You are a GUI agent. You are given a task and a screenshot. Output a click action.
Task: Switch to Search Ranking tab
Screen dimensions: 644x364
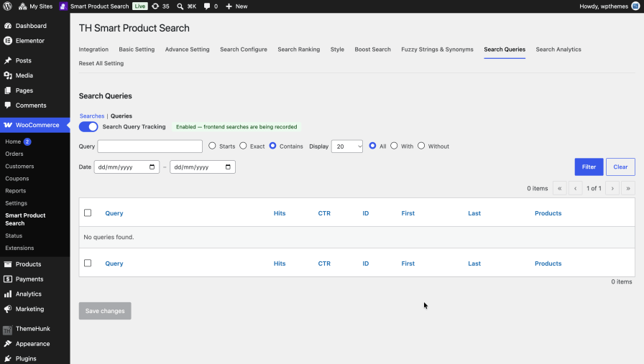point(298,50)
